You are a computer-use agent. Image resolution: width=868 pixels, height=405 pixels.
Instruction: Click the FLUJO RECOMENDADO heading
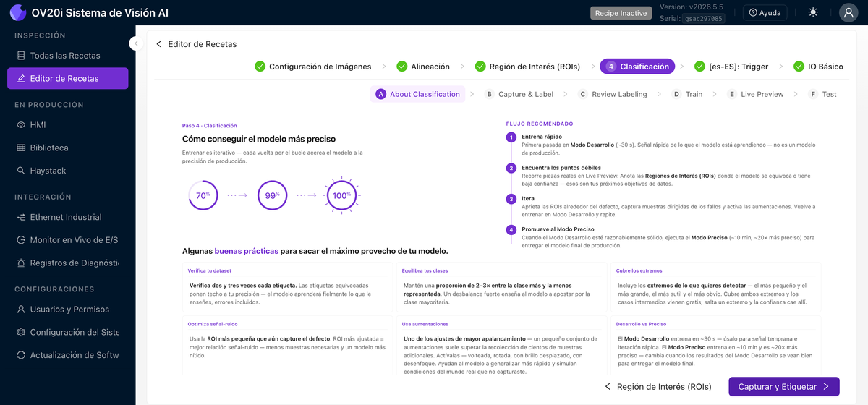pos(540,124)
